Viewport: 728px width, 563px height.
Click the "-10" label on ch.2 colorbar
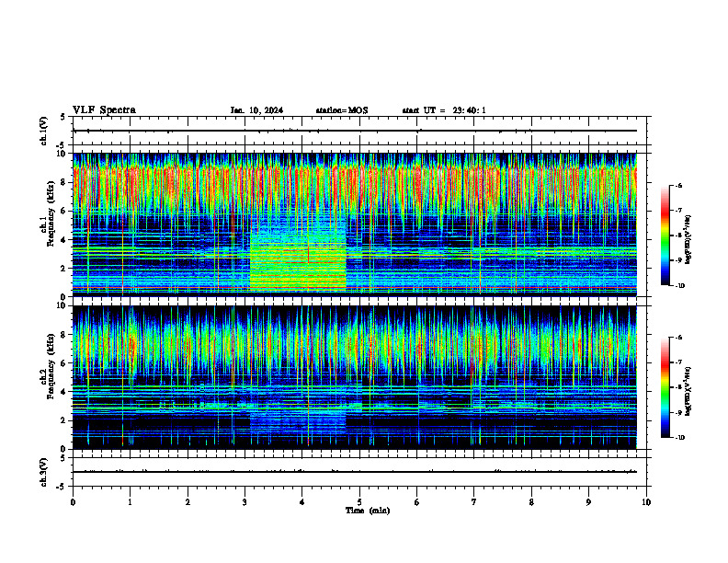coord(679,438)
